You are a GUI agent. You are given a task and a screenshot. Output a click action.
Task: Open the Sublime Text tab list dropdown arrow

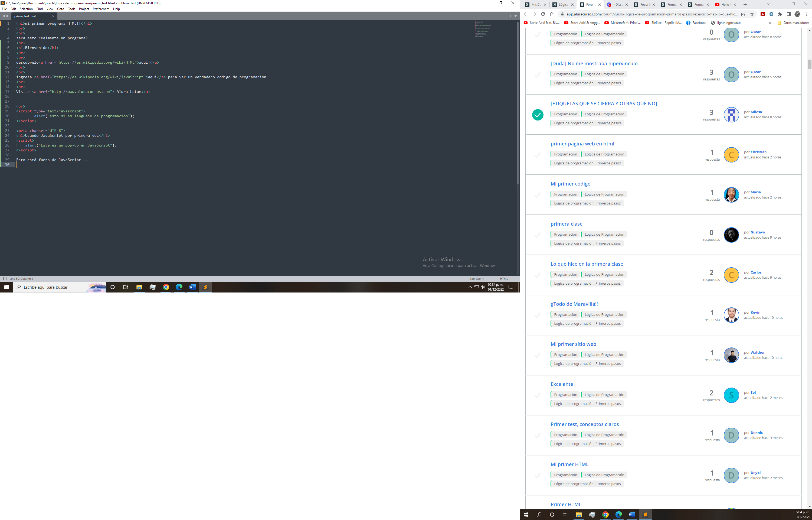coord(515,16)
